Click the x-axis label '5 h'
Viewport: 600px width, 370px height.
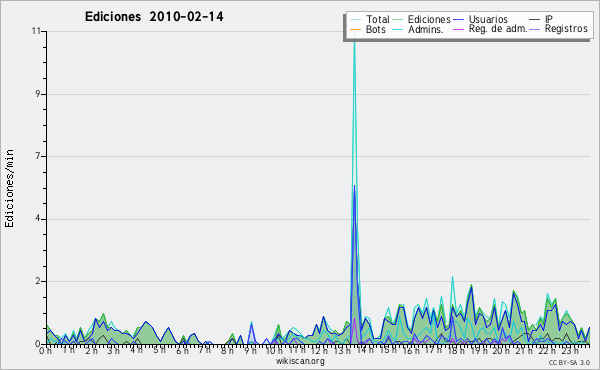159,350
